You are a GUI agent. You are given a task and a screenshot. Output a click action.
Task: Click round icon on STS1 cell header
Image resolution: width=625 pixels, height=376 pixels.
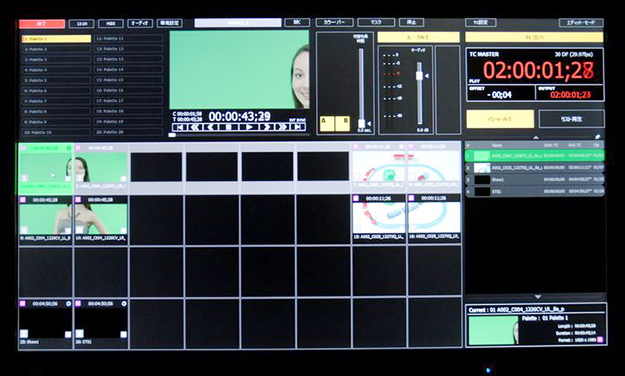click(124, 303)
